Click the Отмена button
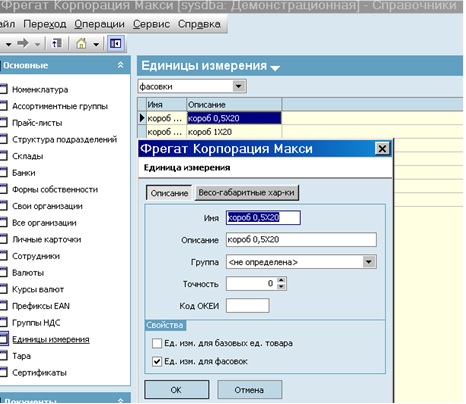Viewport: 466px width, 404px height. [249, 390]
